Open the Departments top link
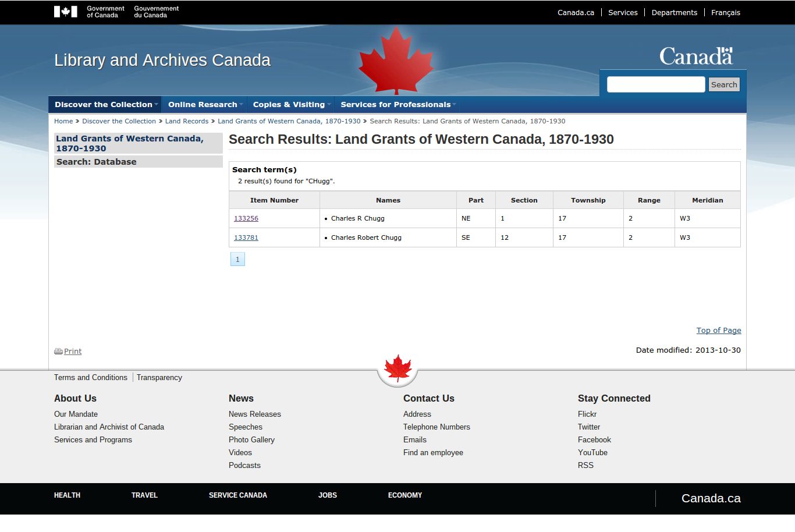 (674, 12)
